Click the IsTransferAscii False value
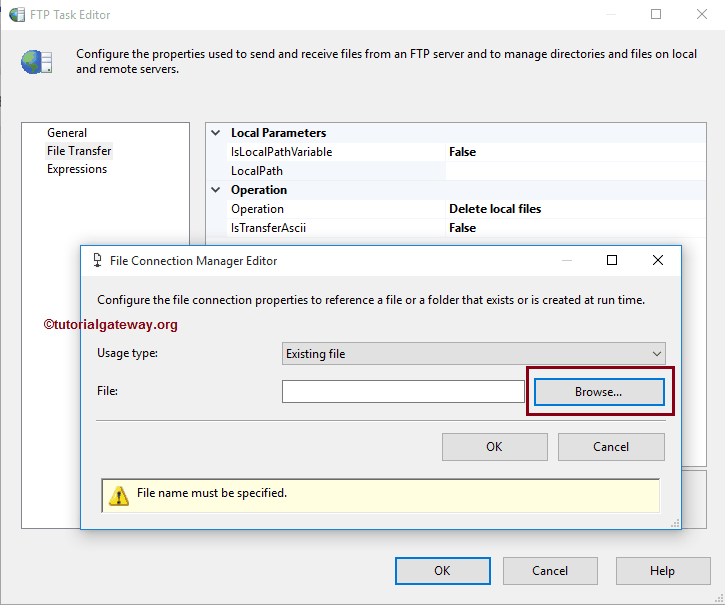Image resolution: width=725 pixels, height=605 pixels. click(x=462, y=228)
